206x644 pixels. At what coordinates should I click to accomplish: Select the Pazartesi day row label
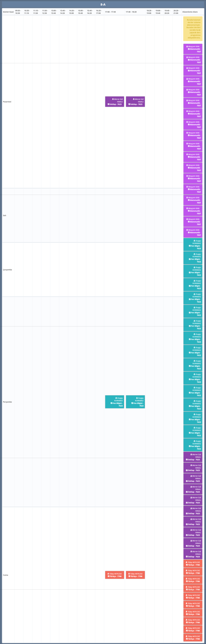tap(7, 102)
